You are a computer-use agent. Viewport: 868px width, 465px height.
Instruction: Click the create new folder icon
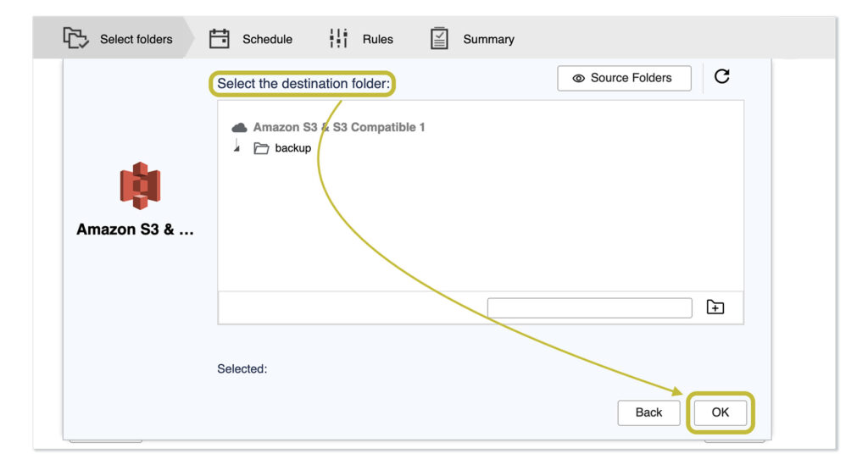(715, 307)
